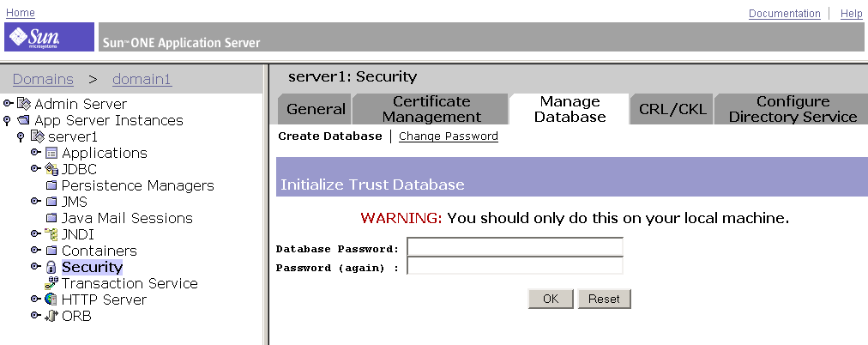This screenshot has height=345, width=868.
Task: Click the OK button
Action: [x=551, y=299]
